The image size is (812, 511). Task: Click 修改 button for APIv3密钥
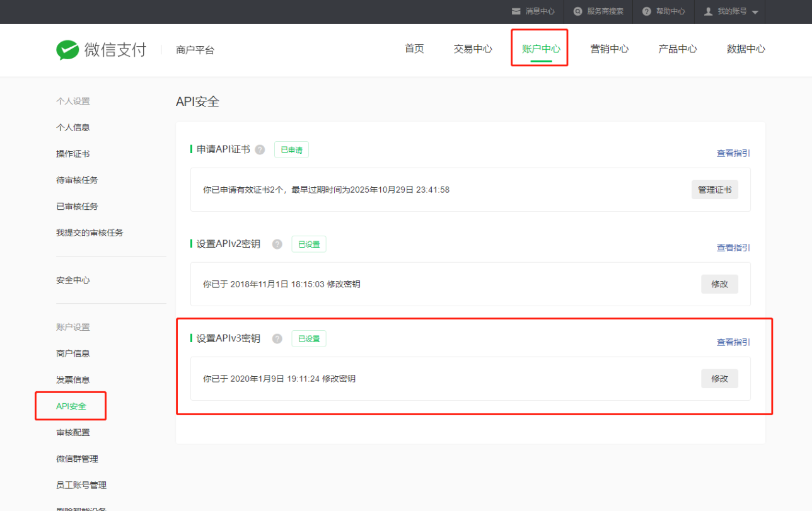[x=719, y=379]
